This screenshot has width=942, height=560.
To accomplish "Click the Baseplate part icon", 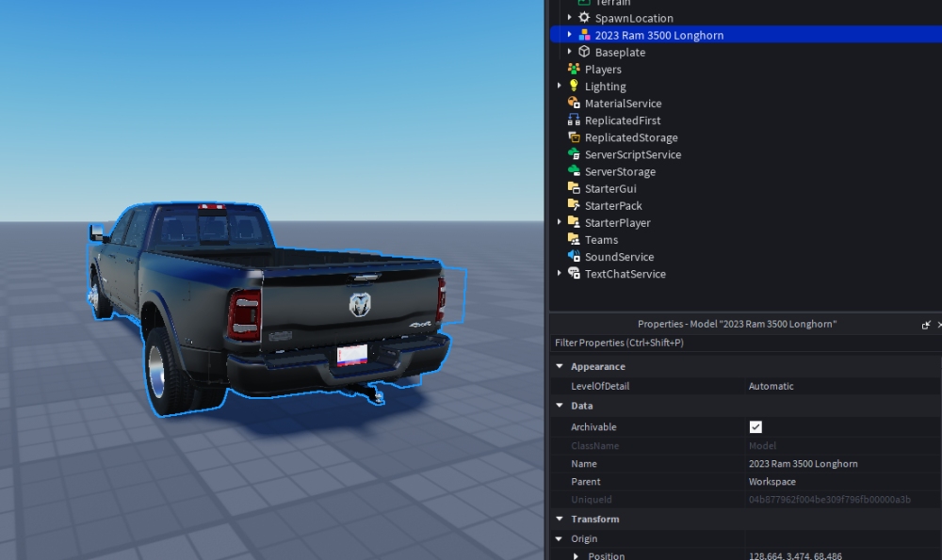I will 584,52.
